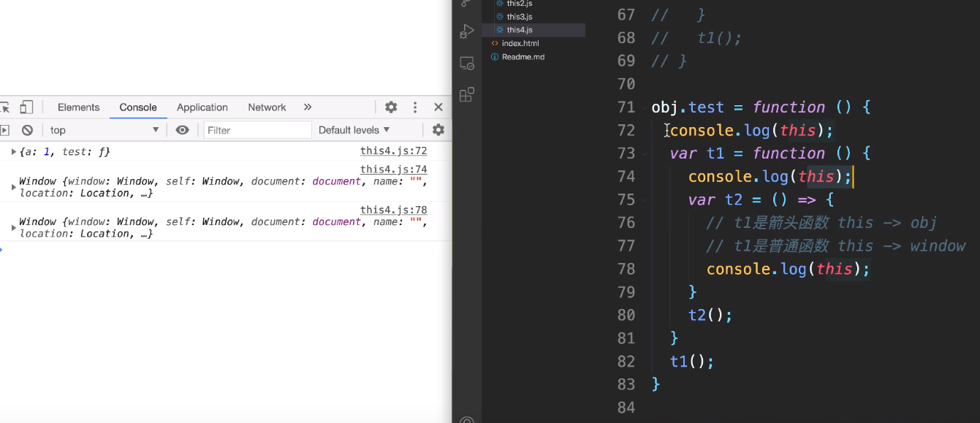Open Remote Explorer in VS Code activity bar
Viewport: 980px width, 423px height.
[467, 64]
